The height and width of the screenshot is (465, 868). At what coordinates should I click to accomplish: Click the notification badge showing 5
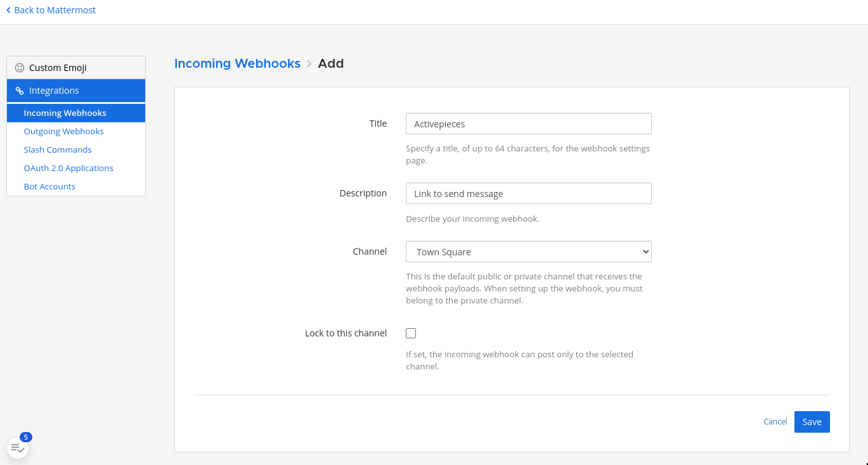[x=25, y=436]
